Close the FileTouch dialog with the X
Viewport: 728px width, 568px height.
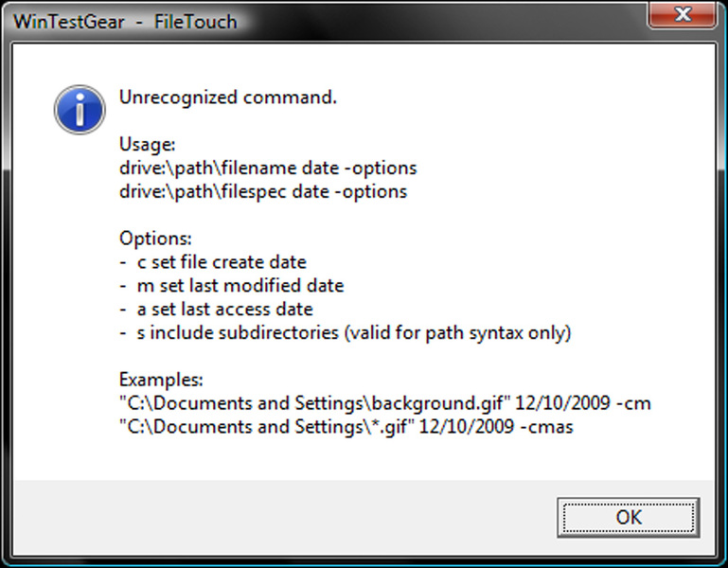(682, 15)
